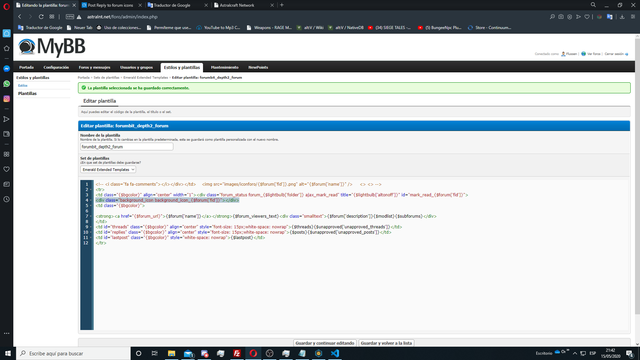Click Guardar y volver a la lista button
This screenshot has width=640, height=360.
[386, 343]
